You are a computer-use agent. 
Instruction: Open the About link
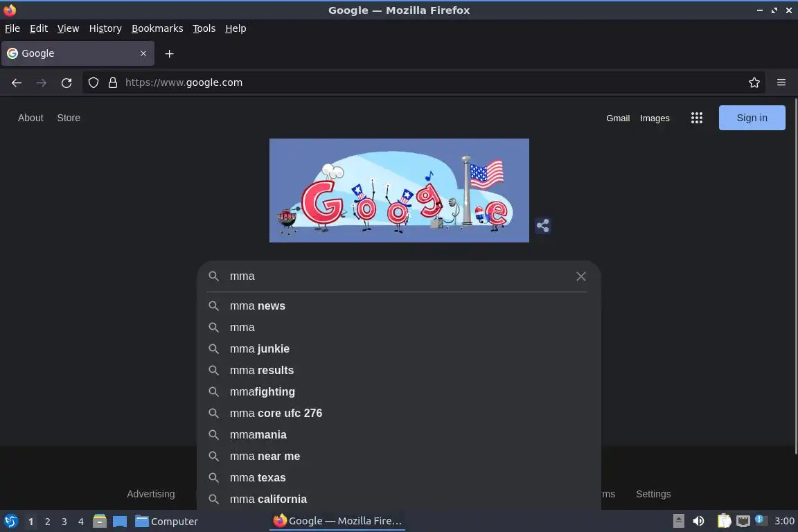point(30,118)
